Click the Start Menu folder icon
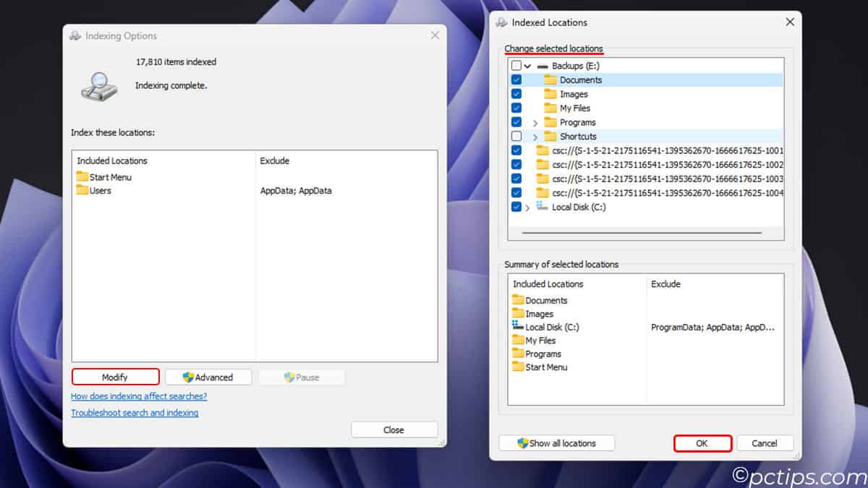 click(82, 176)
